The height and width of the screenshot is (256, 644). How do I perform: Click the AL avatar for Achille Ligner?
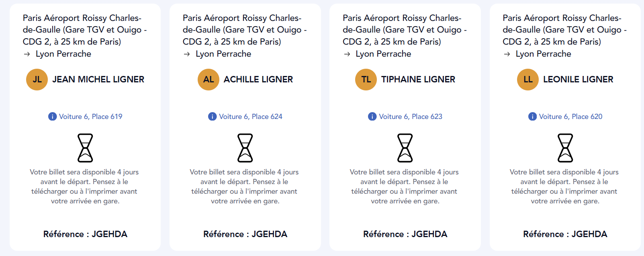click(x=209, y=80)
